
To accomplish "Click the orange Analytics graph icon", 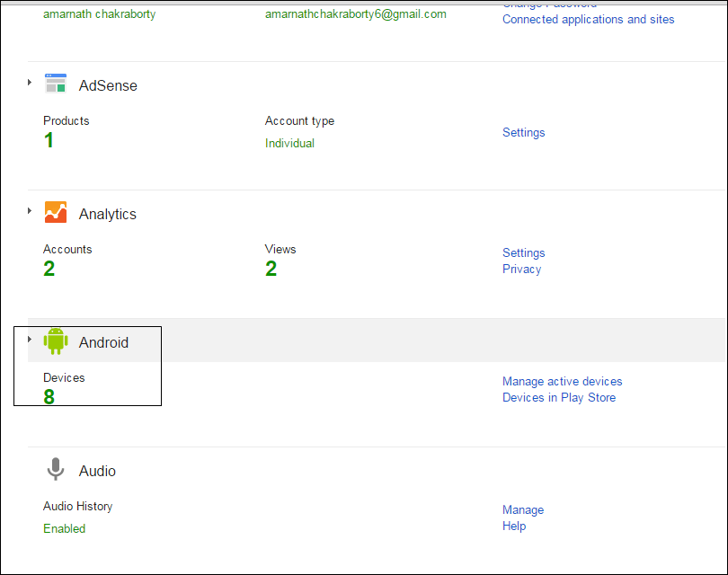I will click(x=56, y=212).
